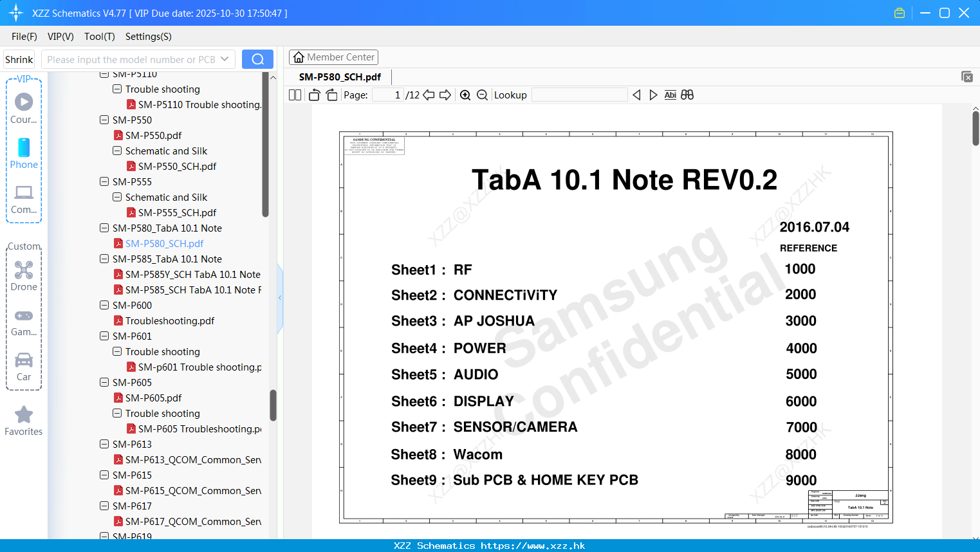Select SM-P580_SCH.pdf in the tree
Image resolution: width=980 pixels, height=552 pixels.
[x=164, y=243]
